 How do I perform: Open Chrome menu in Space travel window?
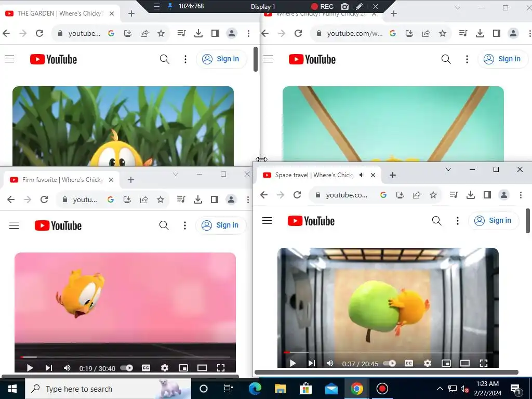click(x=521, y=195)
